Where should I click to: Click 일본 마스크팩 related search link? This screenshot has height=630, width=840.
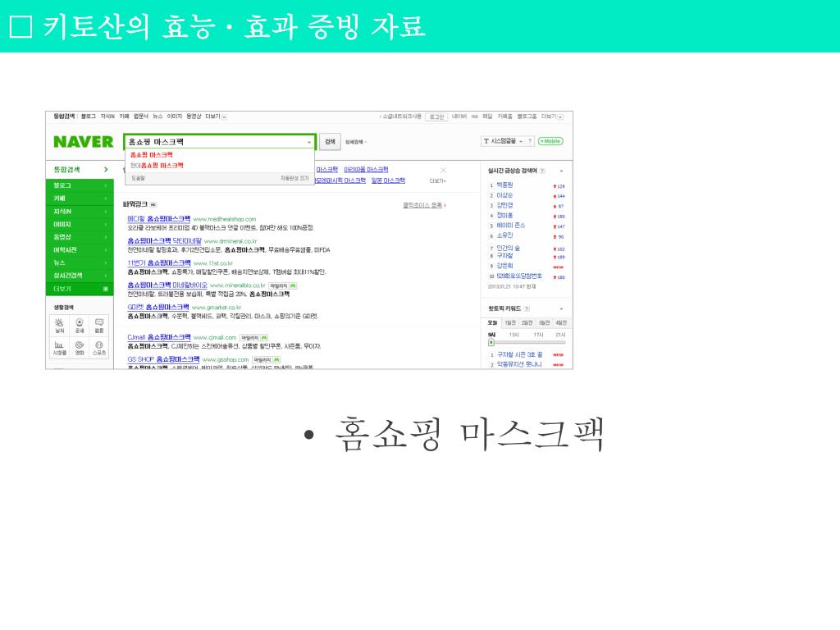(x=388, y=180)
